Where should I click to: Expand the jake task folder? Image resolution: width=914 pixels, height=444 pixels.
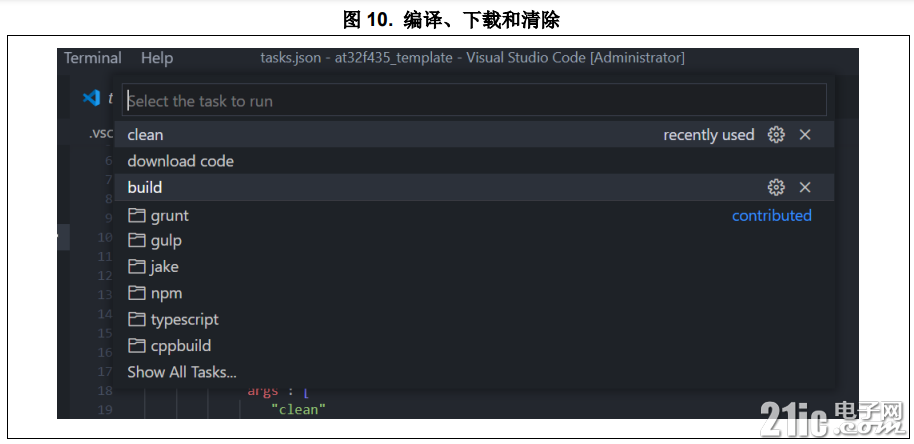474,267
